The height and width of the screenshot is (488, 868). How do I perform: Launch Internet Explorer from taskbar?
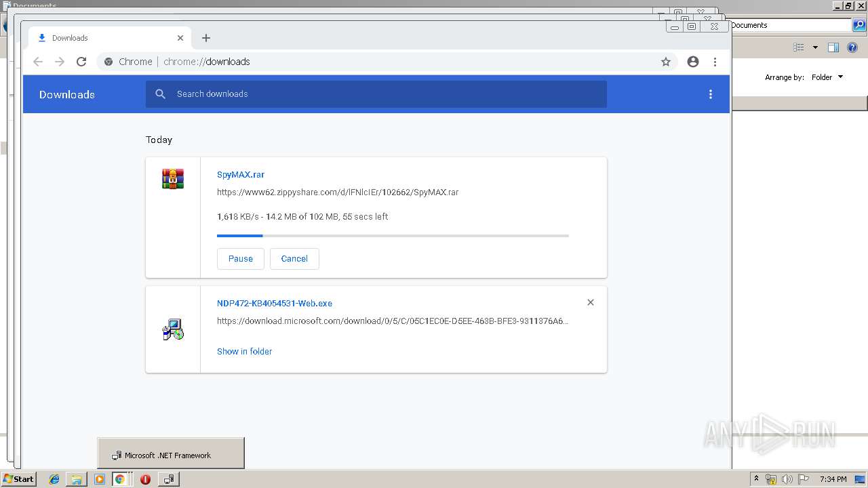click(54, 479)
